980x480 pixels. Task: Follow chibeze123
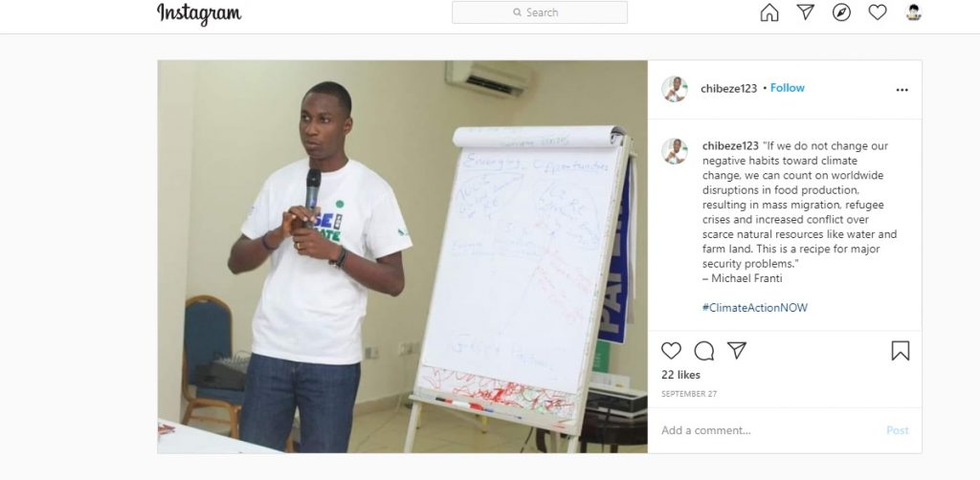[x=788, y=88]
